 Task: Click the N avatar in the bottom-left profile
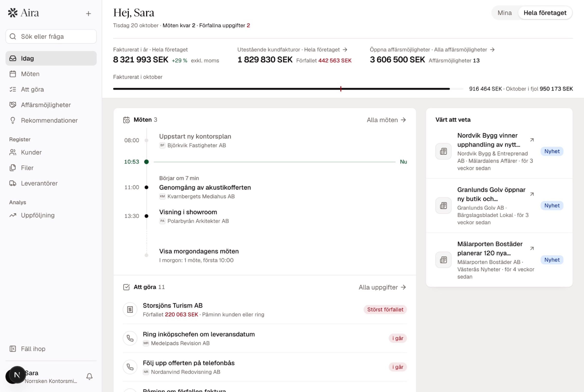[x=17, y=375]
